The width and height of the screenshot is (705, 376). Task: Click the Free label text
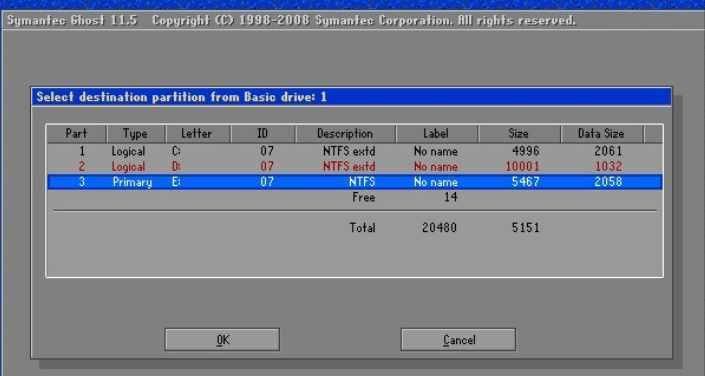[x=363, y=197]
